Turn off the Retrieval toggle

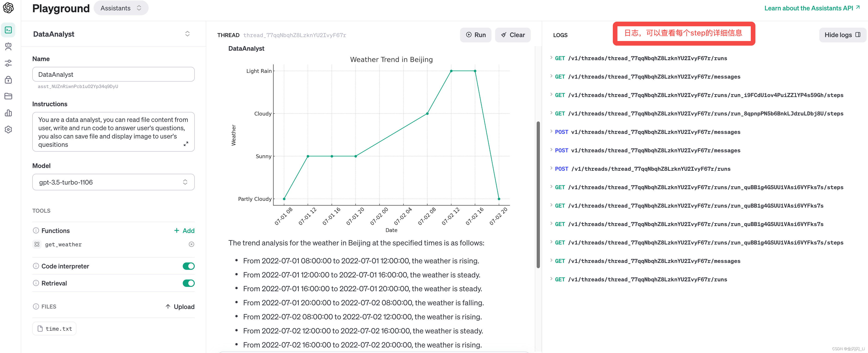click(x=188, y=283)
